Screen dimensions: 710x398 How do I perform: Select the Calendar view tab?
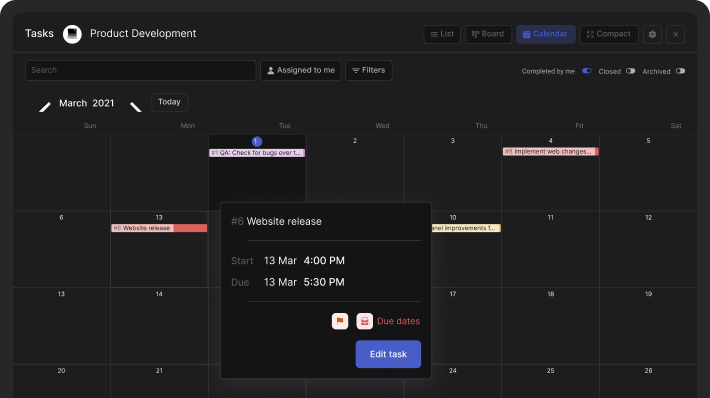click(546, 34)
